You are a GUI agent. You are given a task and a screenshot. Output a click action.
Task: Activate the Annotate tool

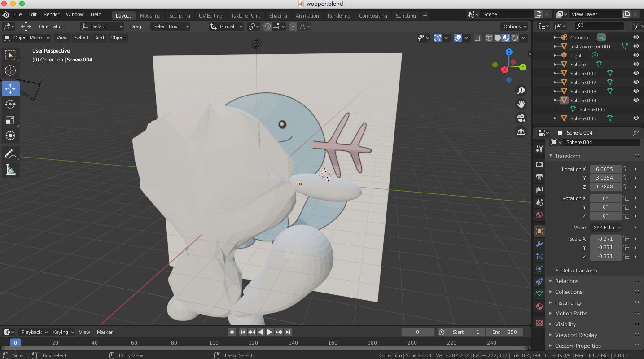tap(11, 154)
